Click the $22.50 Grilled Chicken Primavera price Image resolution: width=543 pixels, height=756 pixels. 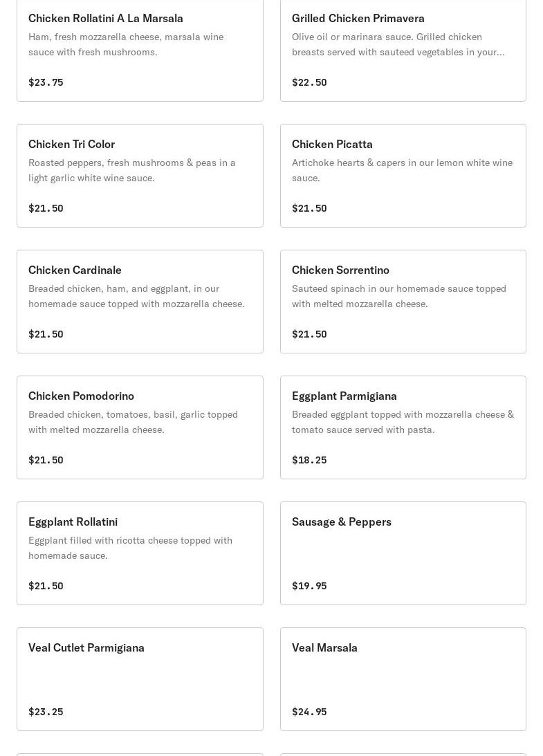tap(309, 82)
